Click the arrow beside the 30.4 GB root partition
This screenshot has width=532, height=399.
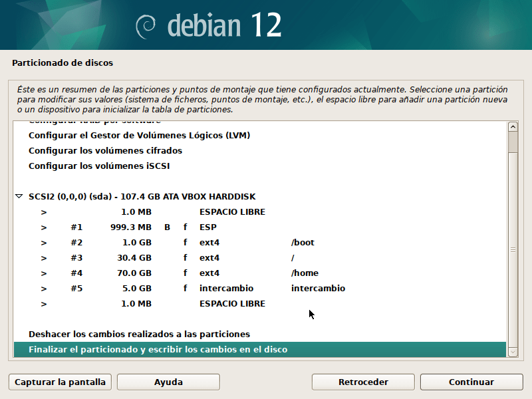[44, 258]
